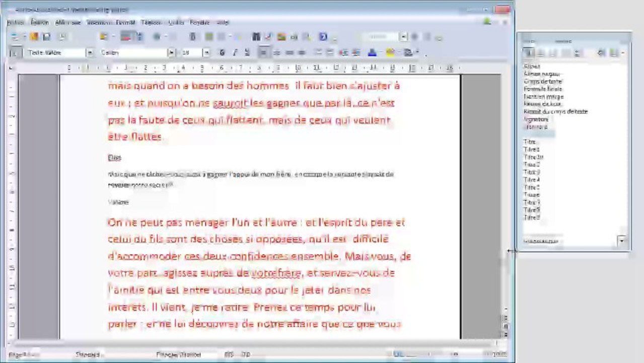Toggle Fill Format Mode in Styles panel
The width and height of the screenshot is (644, 363).
601,52
